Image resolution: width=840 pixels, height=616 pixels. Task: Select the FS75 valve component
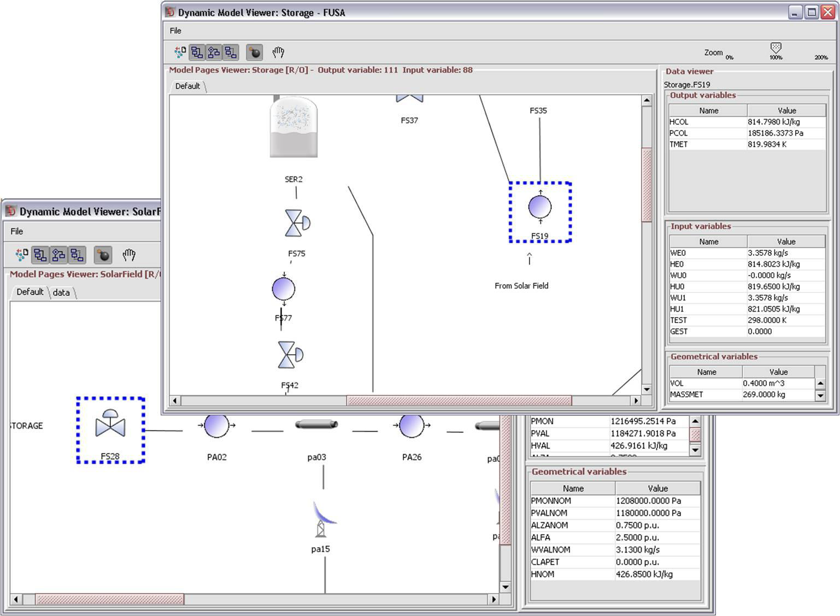tap(297, 223)
